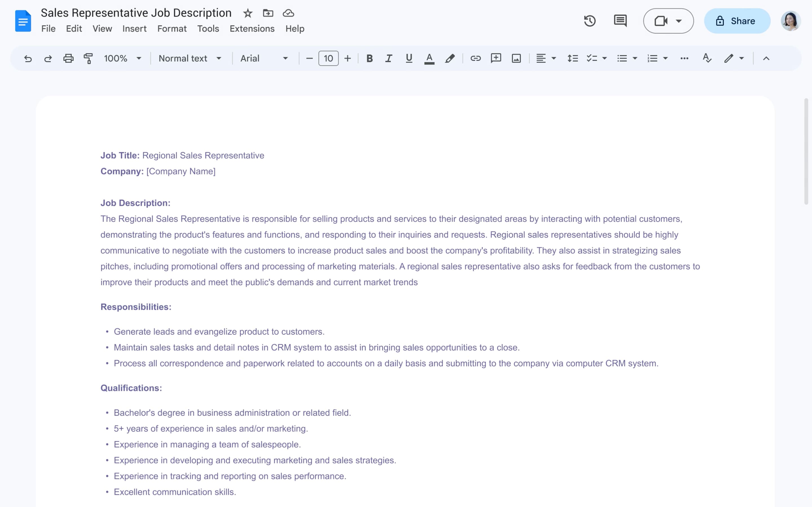Click the print icon
Image resolution: width=812 pixels, height=507 pixels.
(68, 59)
